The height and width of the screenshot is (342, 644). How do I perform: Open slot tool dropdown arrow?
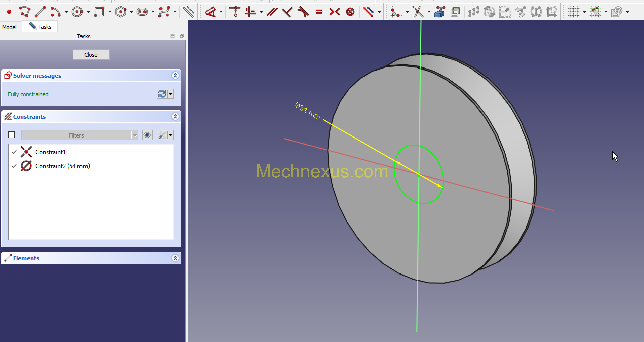tap(153, 12)
